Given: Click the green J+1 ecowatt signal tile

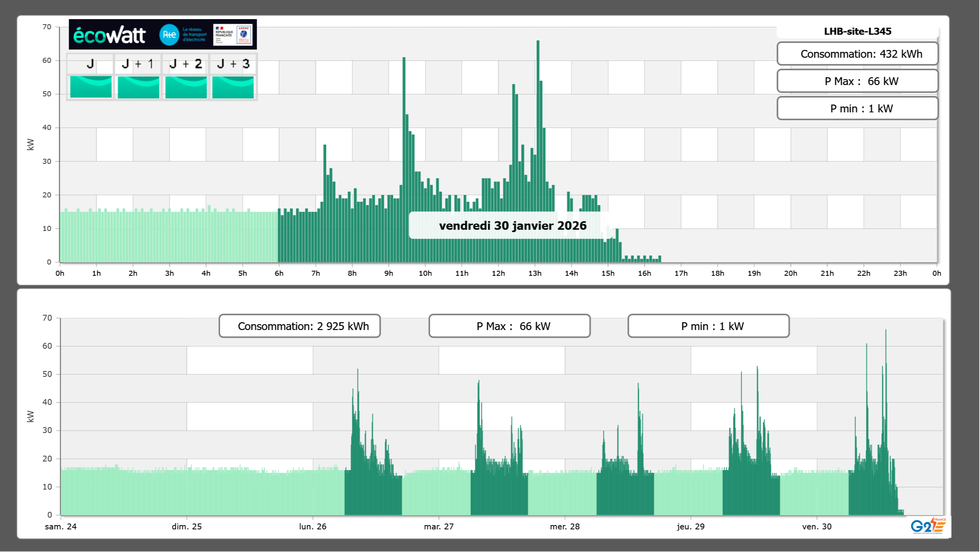Looking at the screenshot, I should (x=138, y=87).
